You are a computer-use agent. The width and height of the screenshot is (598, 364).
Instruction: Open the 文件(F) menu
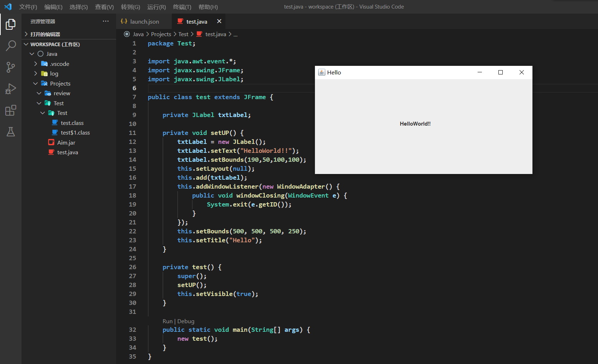tap(28, 7)
